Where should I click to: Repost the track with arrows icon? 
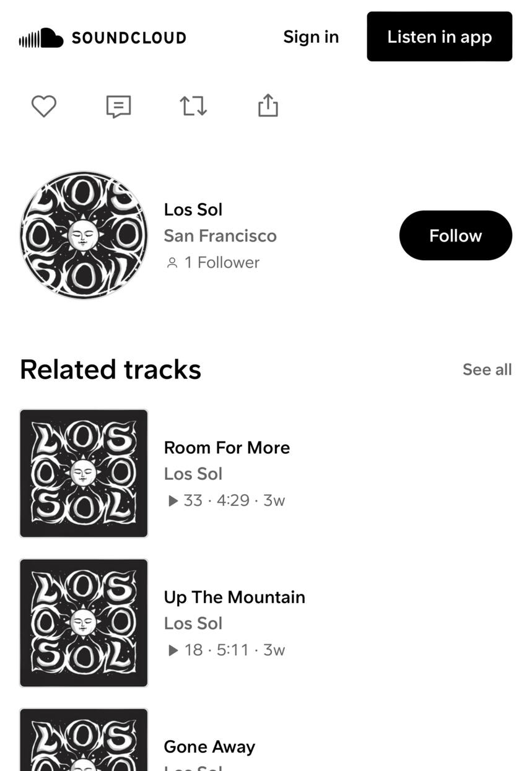click(x=193, y=107)
